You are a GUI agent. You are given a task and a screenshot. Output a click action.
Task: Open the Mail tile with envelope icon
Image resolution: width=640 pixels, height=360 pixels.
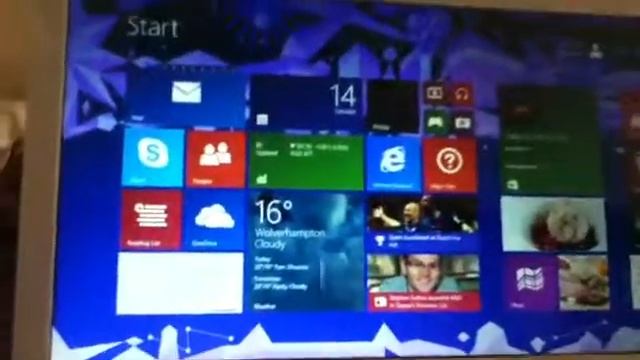point(185,100)
